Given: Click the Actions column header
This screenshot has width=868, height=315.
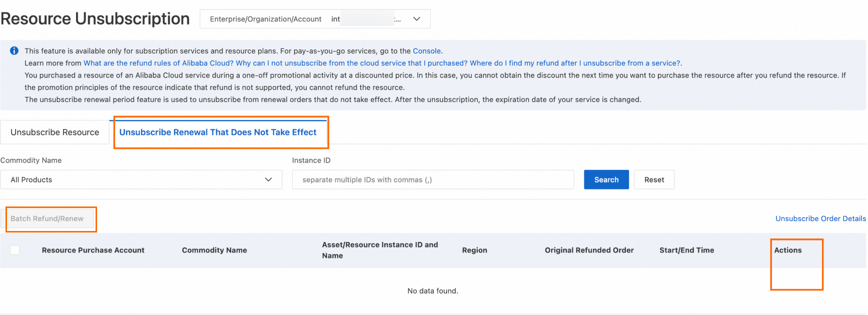Looking at the screenshot, I should pos(787,250).
